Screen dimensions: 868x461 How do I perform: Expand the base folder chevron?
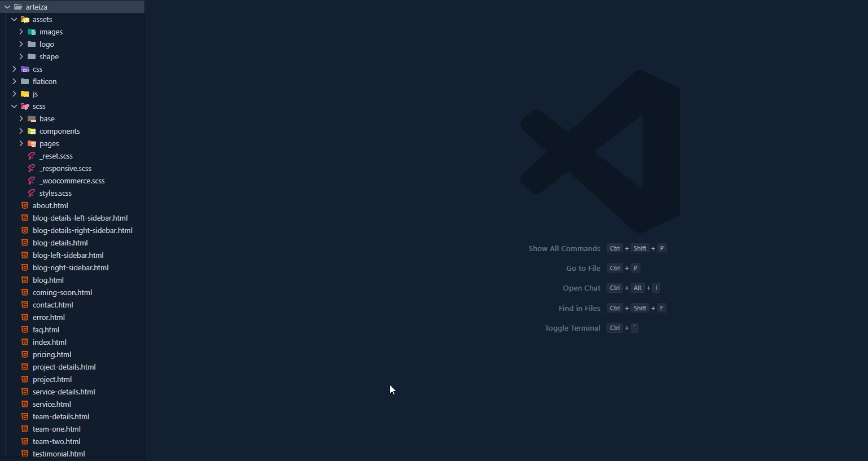click(21, 119)
